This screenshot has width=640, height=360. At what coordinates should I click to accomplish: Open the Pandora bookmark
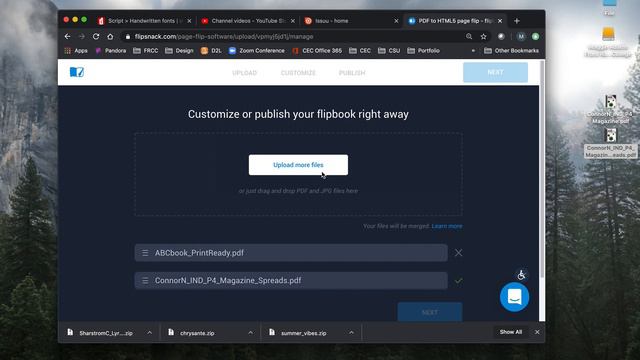click(x=111, y=51)
